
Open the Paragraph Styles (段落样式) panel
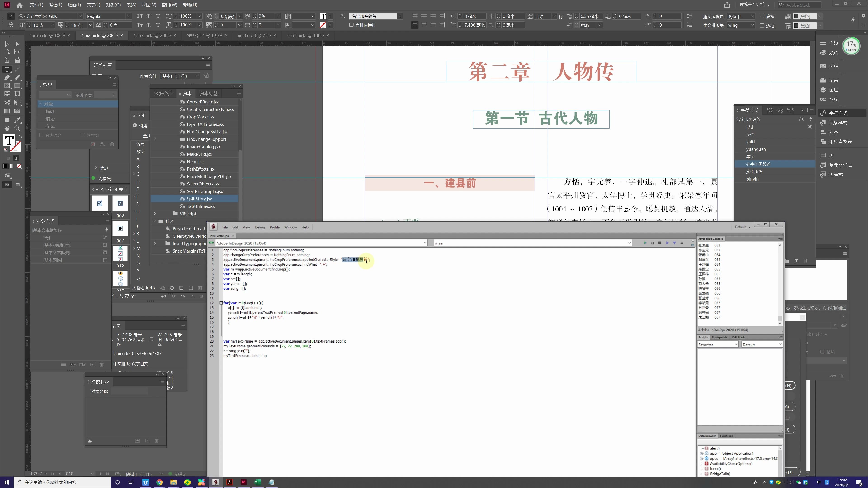tap(838, 123)
